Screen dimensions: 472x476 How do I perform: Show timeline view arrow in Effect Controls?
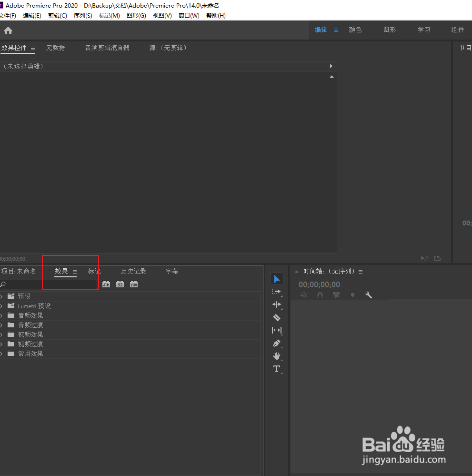[x=331, y=66]
